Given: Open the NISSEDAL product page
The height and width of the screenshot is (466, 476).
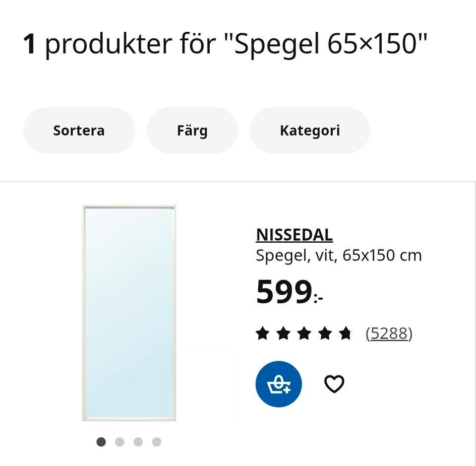Looking at the screenshot, I should [294, 234].
